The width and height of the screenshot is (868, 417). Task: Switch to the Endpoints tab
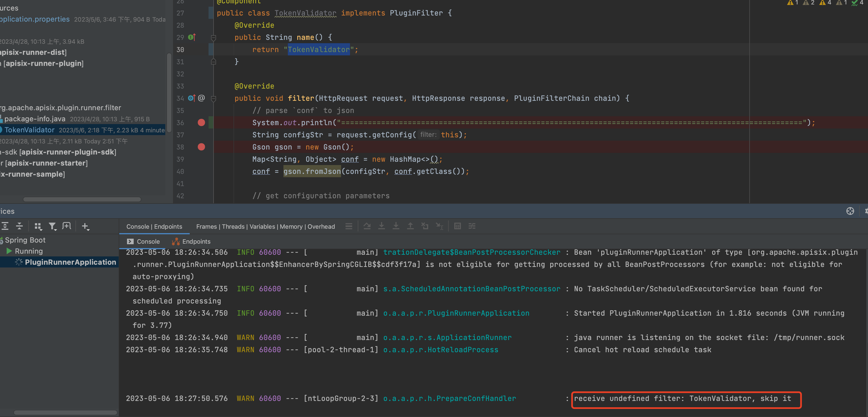(196, 241)
